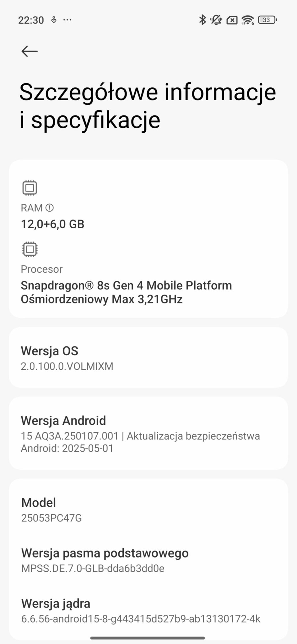Tap the Wersja Android entry
Image resolution: width=297 pixels, height=644 pixels.
tap(148, 433)
